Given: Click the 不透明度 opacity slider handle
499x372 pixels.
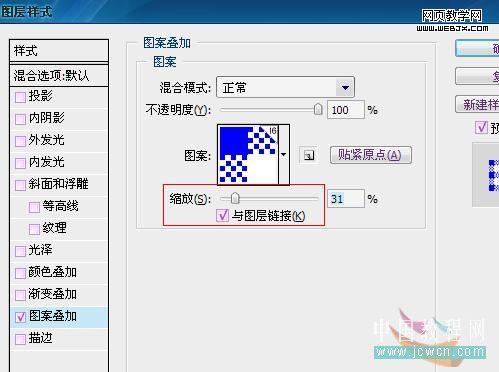Looking at the screenshot, I should tap(318, 109).
